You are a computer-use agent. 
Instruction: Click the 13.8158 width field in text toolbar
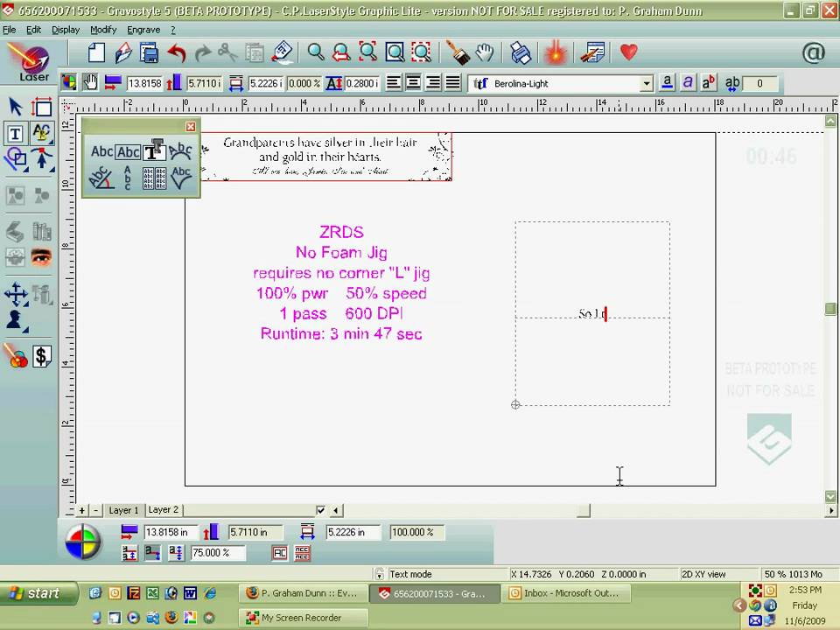coord(144,84)
